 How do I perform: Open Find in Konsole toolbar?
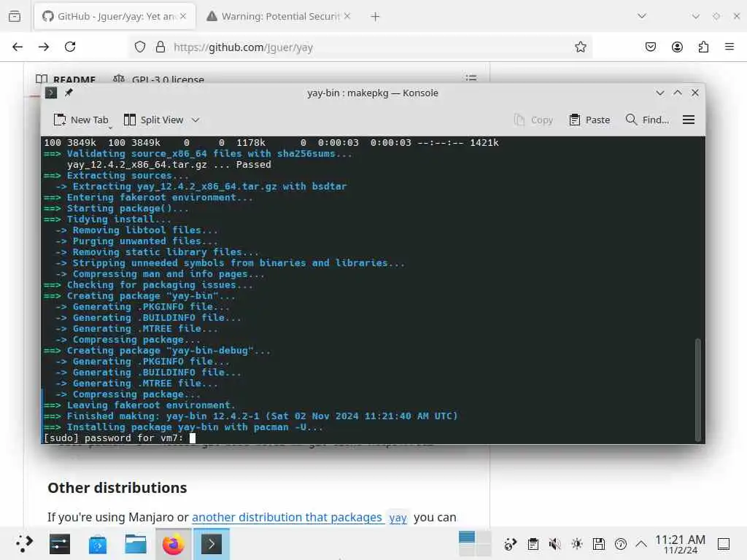[x=647, y=120]
